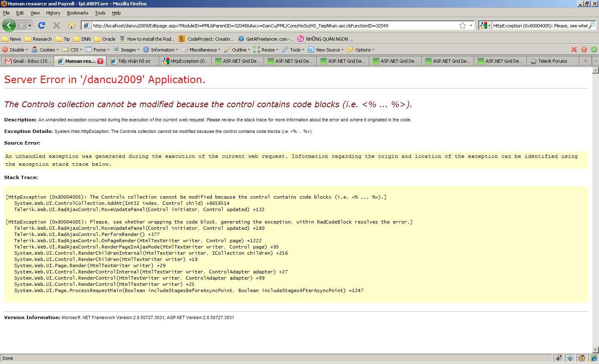Expand the Cookies developer toolbar menu
599x364 pixels.
coord(45,50)
